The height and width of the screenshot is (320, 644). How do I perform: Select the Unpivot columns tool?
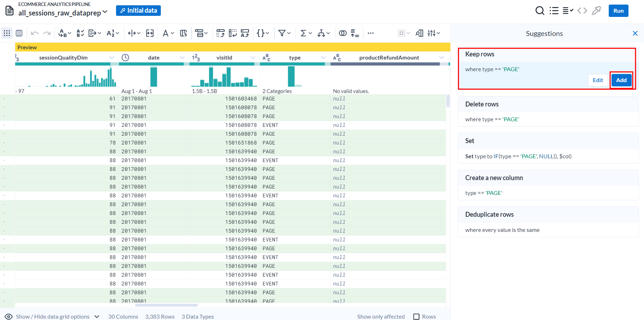coord(233,33)
